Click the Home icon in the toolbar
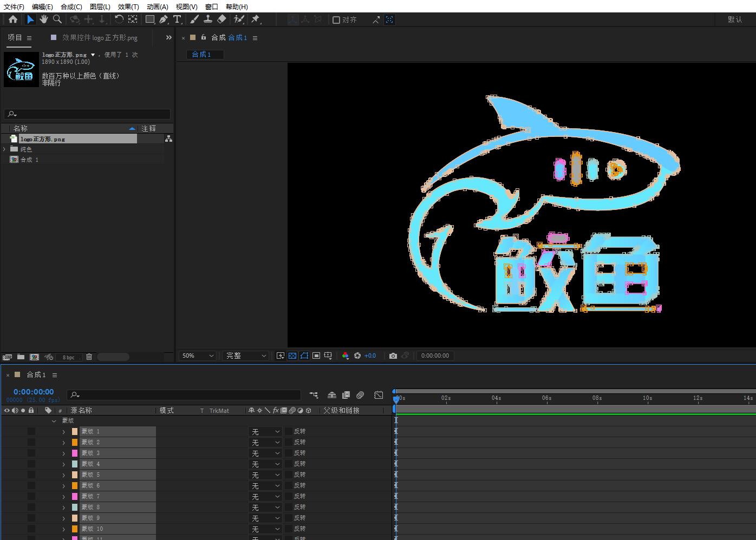The width and height of the screenshot is (756, 540). pos(13,19)
